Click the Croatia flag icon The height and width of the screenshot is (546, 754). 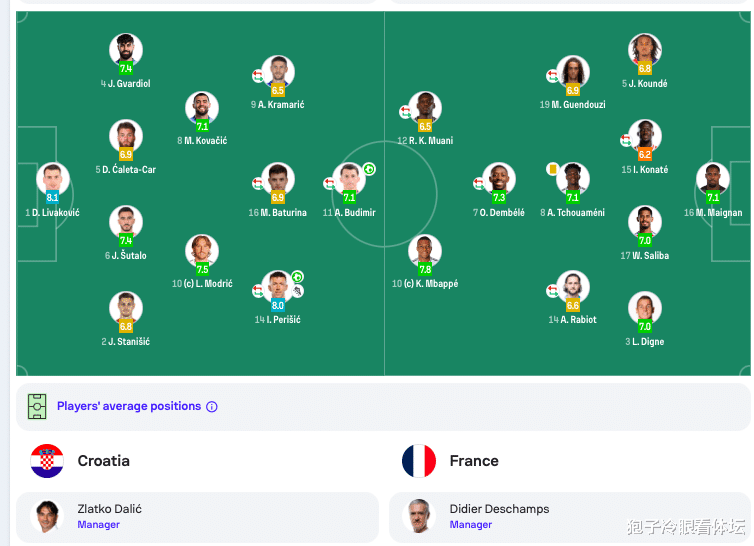(47, 461)
